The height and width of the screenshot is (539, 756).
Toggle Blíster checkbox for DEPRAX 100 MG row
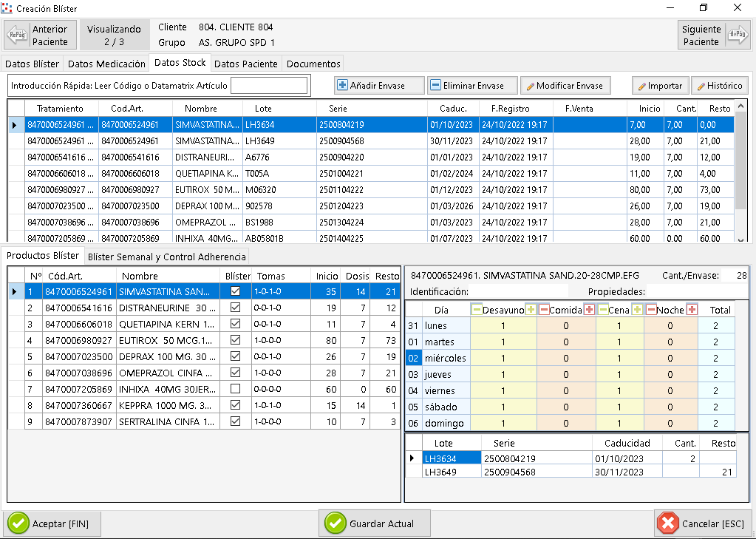tap(235, 356)
